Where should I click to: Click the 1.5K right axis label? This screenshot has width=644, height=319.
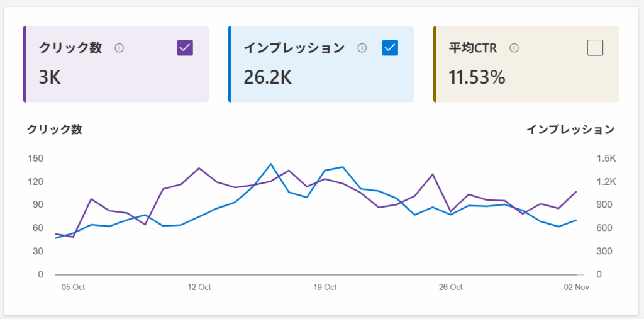click(x=606, y=159)
